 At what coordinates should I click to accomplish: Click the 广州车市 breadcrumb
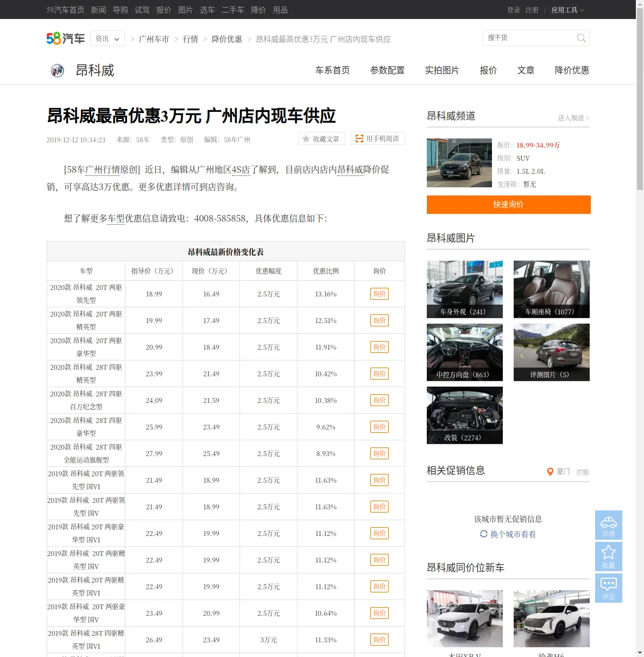point(154,39)
